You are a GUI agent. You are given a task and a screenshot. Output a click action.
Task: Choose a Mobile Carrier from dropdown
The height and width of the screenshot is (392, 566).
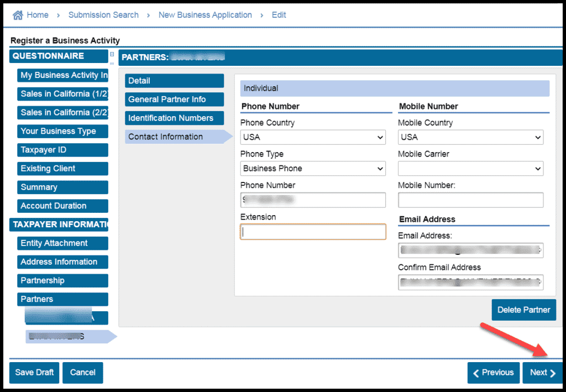tap(470, 169)
